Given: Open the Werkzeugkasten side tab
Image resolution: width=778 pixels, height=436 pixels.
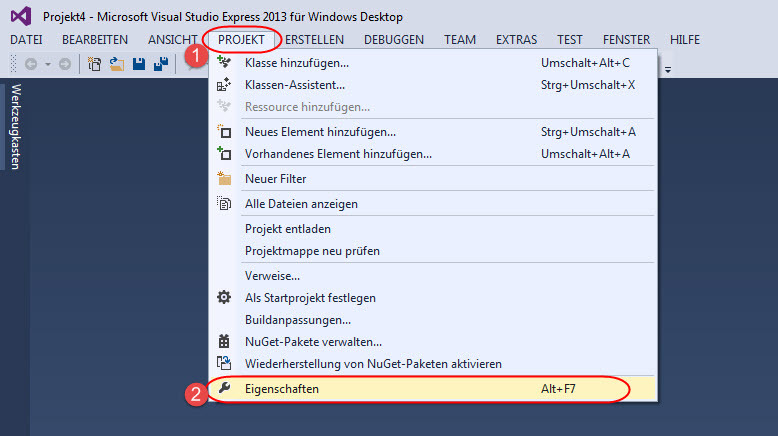Looking at the screenshot, I should pyautogui.click(x=16, y=127).
